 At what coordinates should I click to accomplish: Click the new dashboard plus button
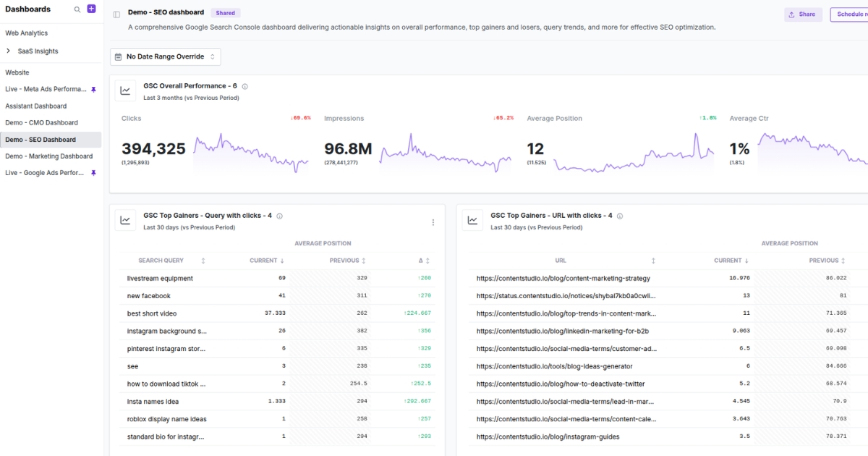coord(90,8)
